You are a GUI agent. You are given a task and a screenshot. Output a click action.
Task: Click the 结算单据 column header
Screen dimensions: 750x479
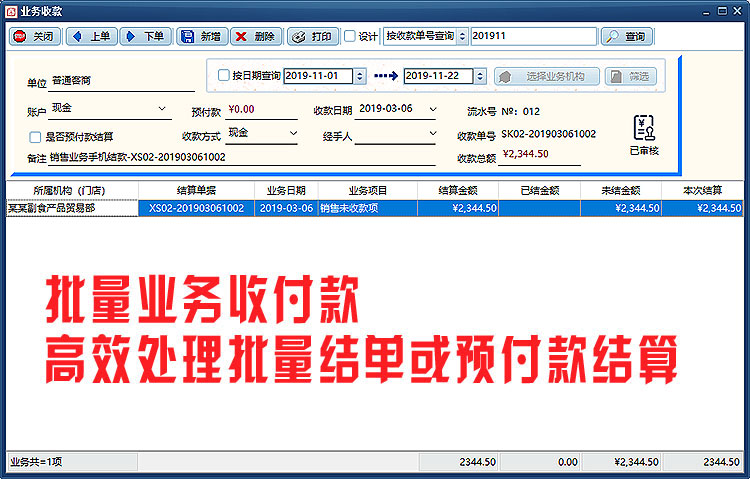click(x=197, y=190)
